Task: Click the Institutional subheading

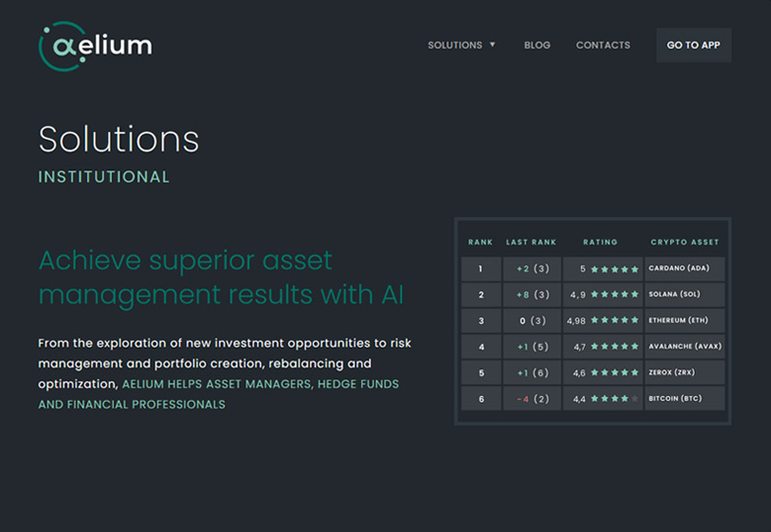Action: click(x=104, y=177)
